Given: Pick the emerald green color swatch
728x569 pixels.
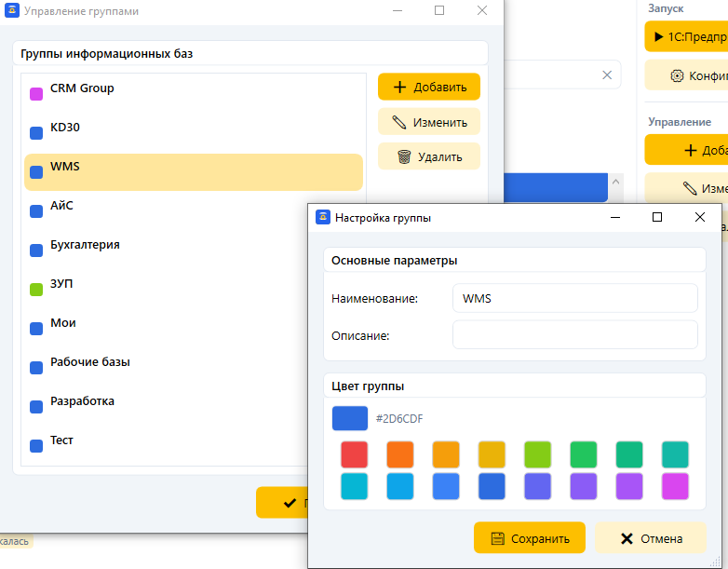Looking at the screenshot, I should (x=629, y=454).
